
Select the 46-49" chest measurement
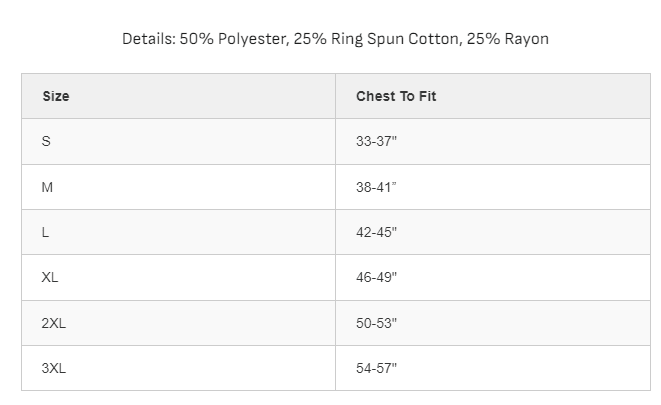pos(376,277)
